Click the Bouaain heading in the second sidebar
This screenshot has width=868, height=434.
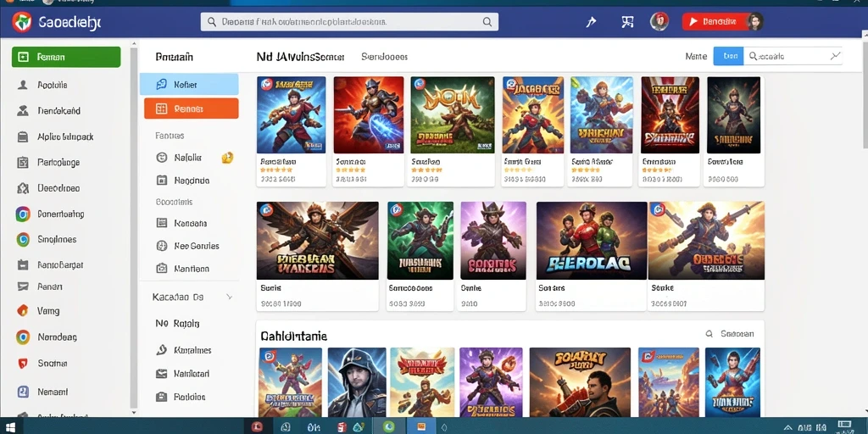point(175,57)
